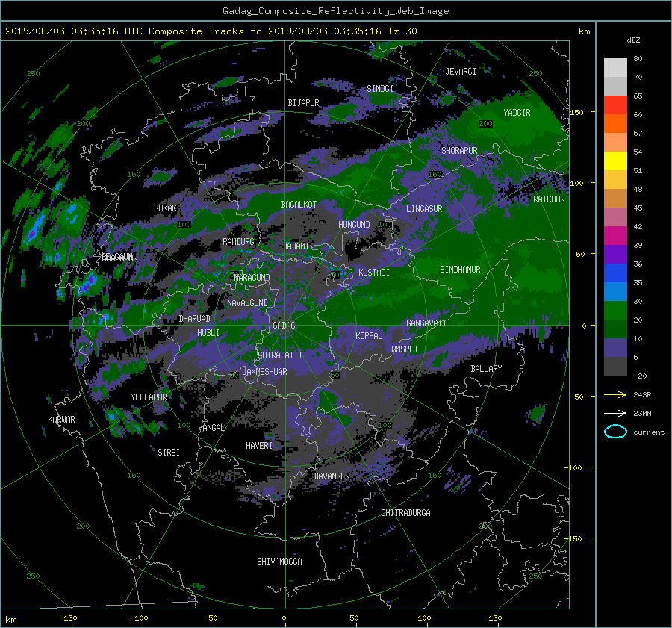
Task: Click the YADGIR city label
Action: click(x=517, y=113)
